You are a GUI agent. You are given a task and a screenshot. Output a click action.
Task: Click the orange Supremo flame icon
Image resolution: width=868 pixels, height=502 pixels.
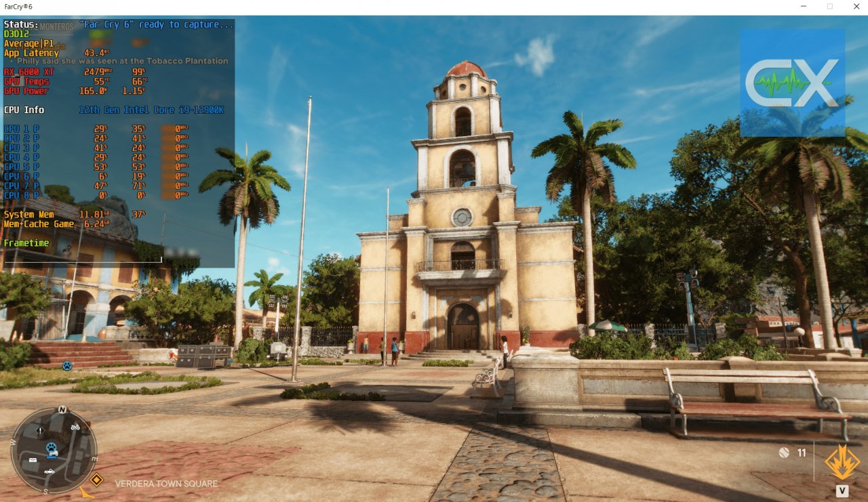(x=842, y=462)
